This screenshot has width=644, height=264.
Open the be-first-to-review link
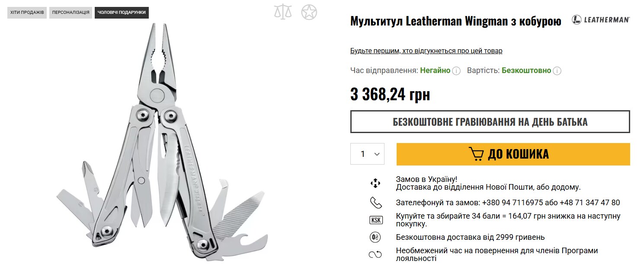426,51
